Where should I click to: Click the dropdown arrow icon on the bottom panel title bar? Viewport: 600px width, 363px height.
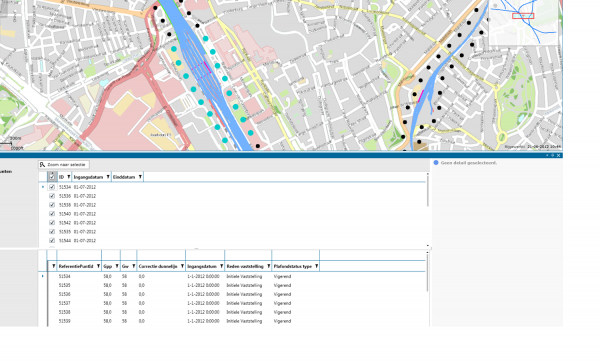click(x=547, y=155)
